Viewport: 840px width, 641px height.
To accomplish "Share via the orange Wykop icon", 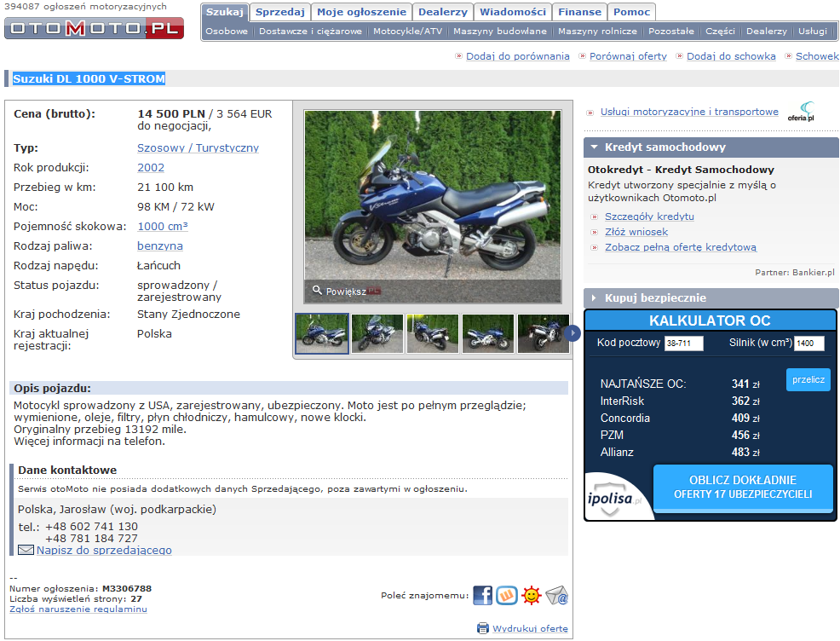I will click(x=507, y=595).
